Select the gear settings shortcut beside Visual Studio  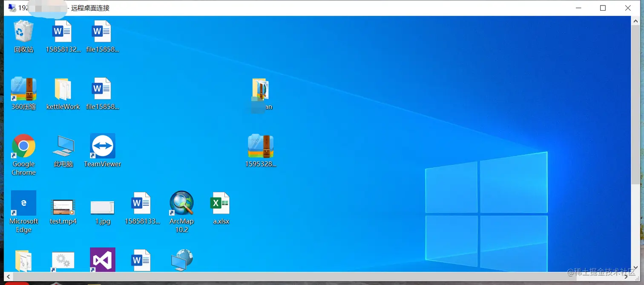coord(63,261)
